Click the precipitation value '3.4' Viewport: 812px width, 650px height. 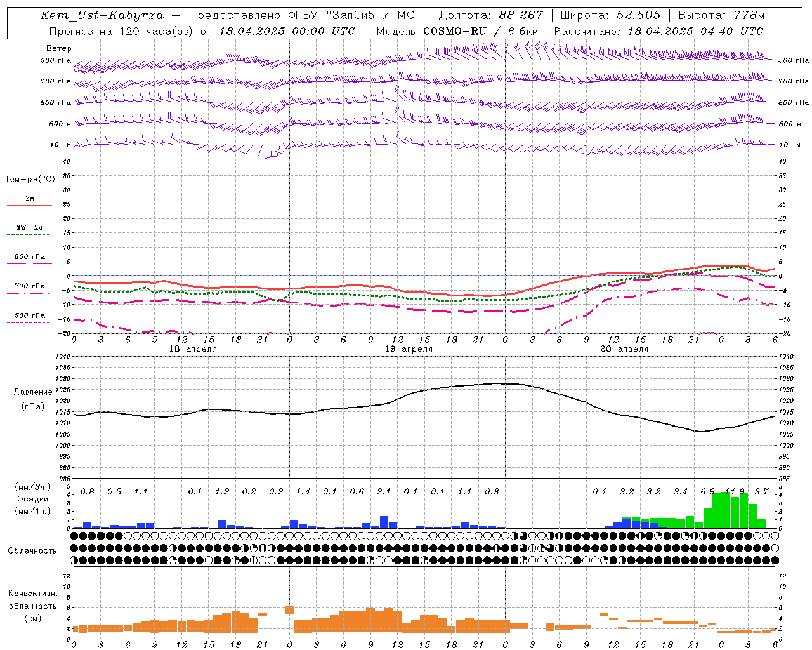[681, 492]
